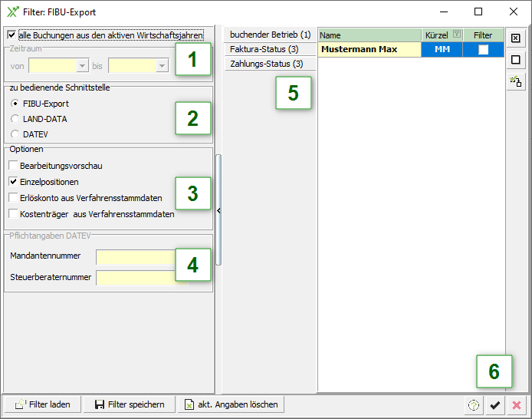Switch to the Faktura-Status tab
Viewport: 532px width, 419px height.
click(264, 49)
